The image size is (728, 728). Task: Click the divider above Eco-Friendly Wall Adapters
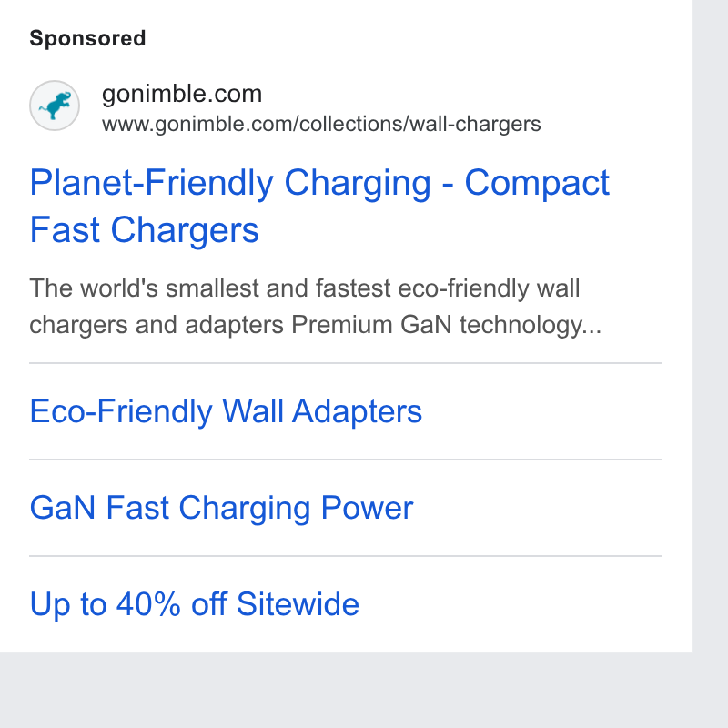[346, 363]
